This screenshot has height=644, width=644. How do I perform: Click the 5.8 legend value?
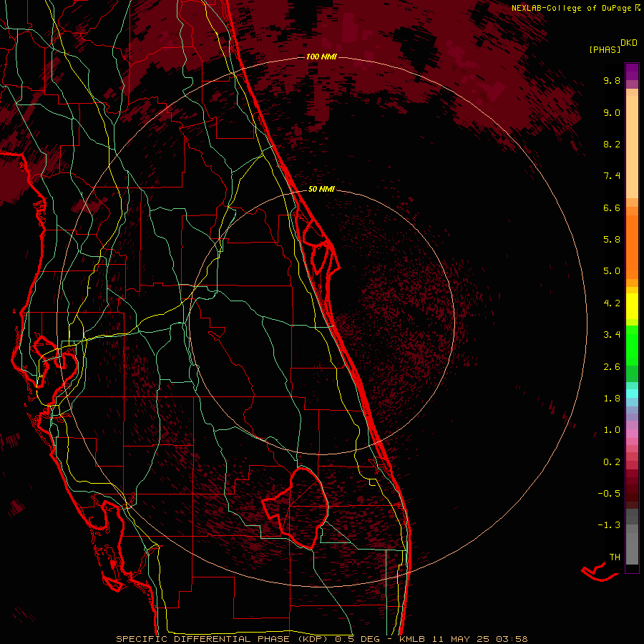612,240
